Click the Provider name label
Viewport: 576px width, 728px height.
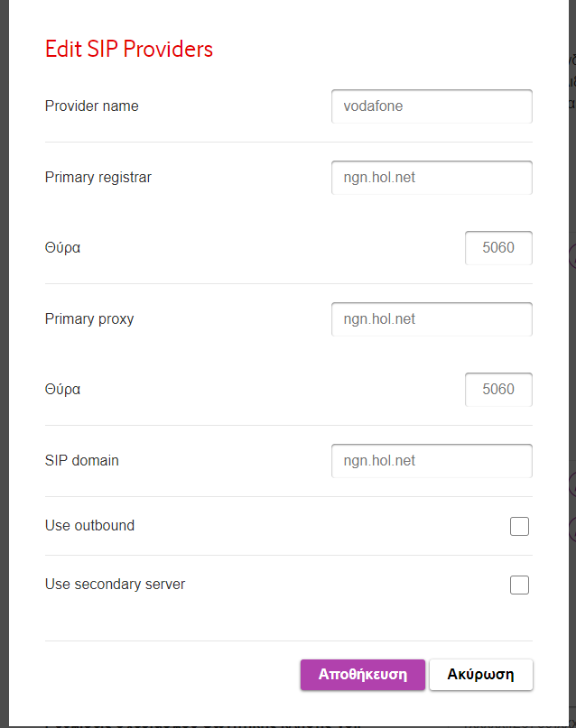click(x=91, y=106)
